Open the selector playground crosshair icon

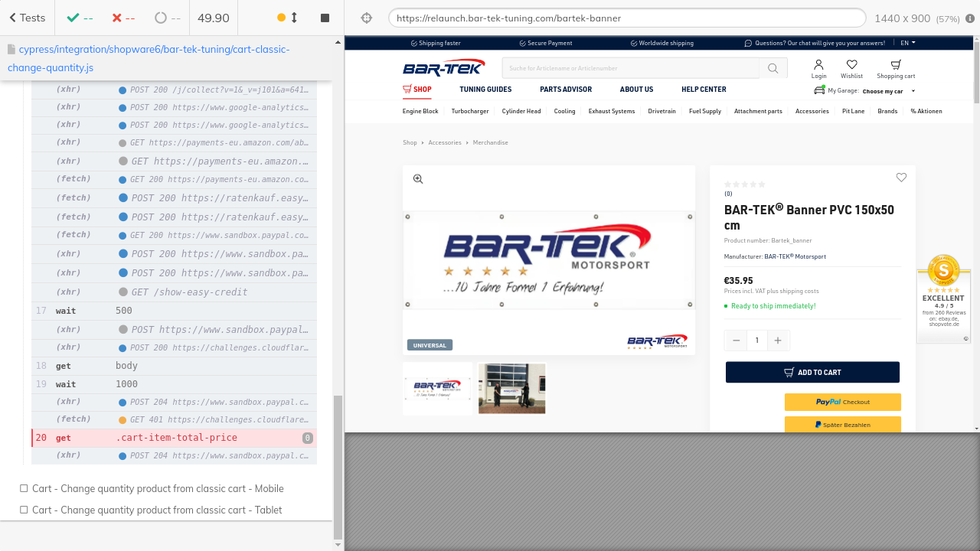click(x=366, y=18)
